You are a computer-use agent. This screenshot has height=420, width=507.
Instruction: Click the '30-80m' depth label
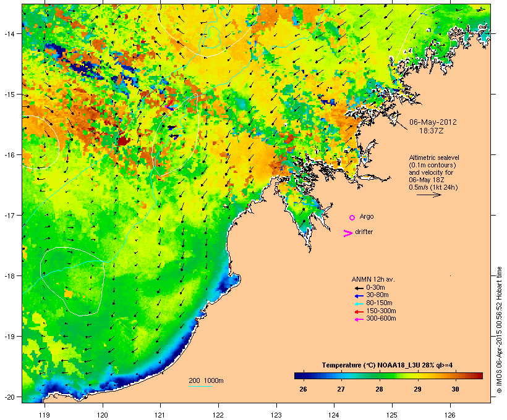(x=377, y=295)
